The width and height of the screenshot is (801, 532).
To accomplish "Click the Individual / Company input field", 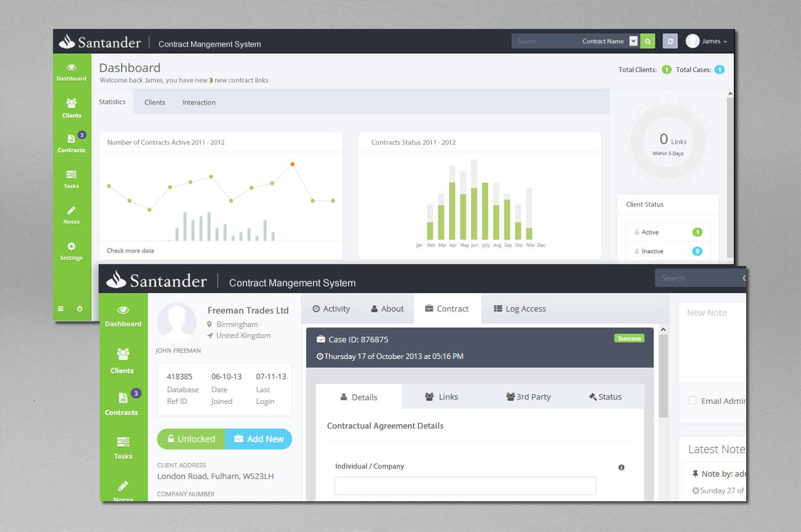I will [x=465, y=486].
